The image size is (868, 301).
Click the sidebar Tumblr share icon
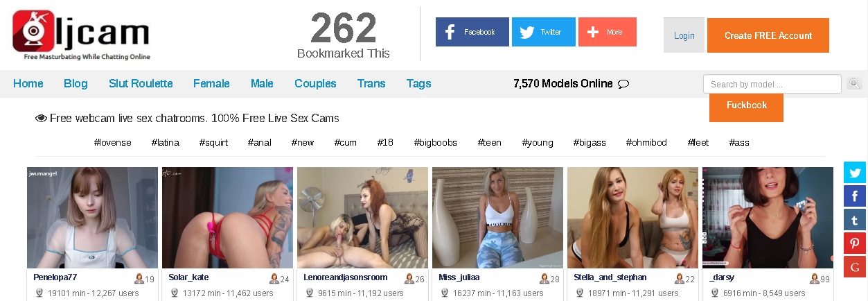(855, 220)
